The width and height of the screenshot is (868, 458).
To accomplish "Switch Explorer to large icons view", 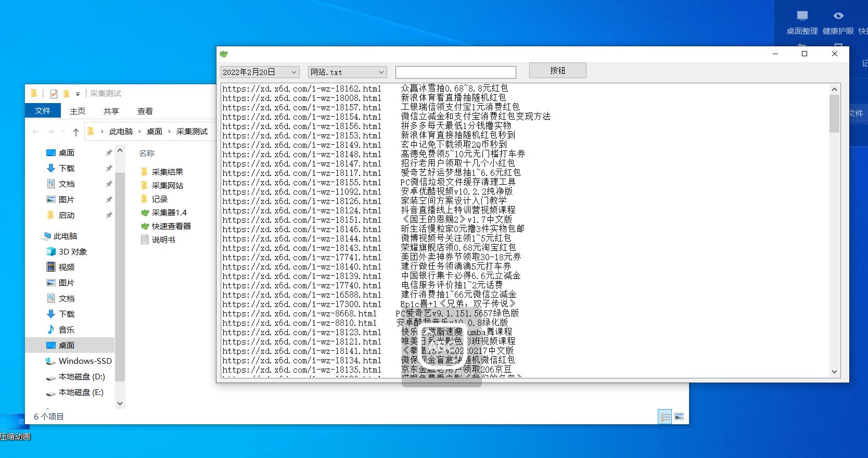I will click(x=679, y=417).
